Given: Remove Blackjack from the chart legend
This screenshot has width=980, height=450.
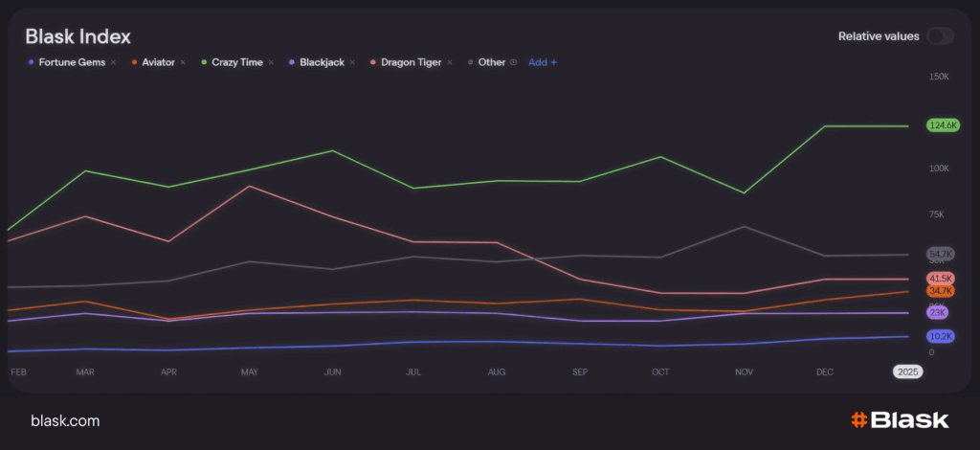Looking at the screenshot, I should coord(352,62).
